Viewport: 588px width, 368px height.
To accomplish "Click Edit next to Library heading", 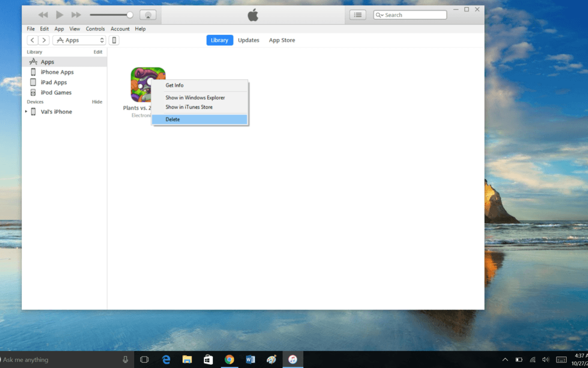I will (98, 52).
